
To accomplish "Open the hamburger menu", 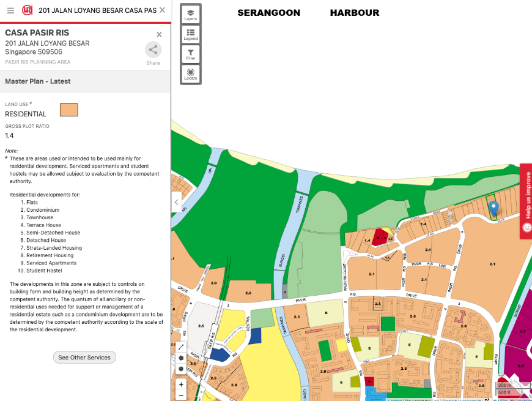I will pos(10,10).
